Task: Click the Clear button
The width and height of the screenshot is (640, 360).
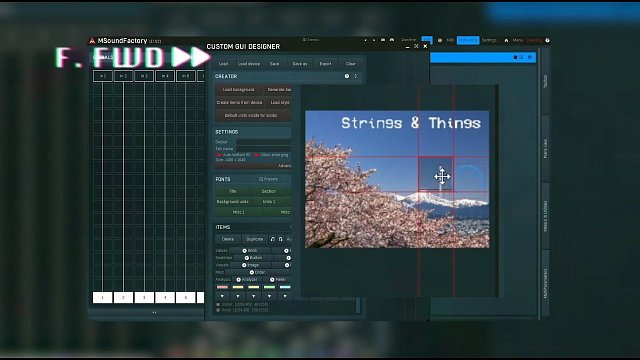Action: (x=351, y=64)
